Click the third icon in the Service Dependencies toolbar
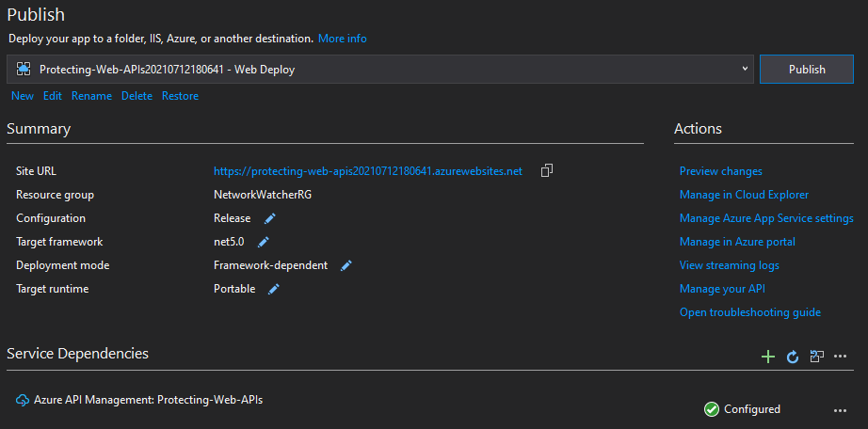The image size is (868, 429). point(817,356)
